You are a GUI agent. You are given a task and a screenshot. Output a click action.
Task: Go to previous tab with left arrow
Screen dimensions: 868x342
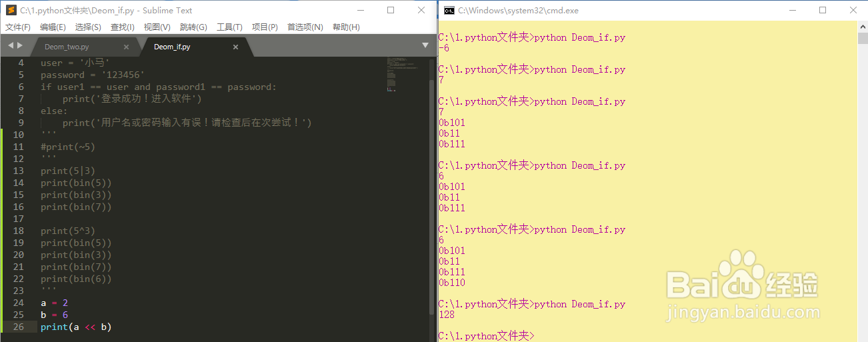coord(11,45)
